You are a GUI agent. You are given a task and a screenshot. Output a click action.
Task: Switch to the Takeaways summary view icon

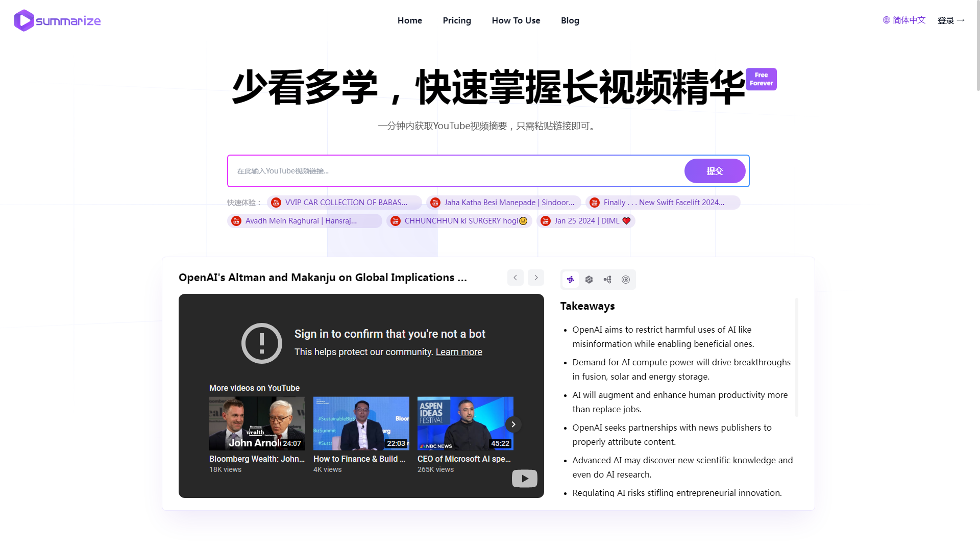point(571,280)
